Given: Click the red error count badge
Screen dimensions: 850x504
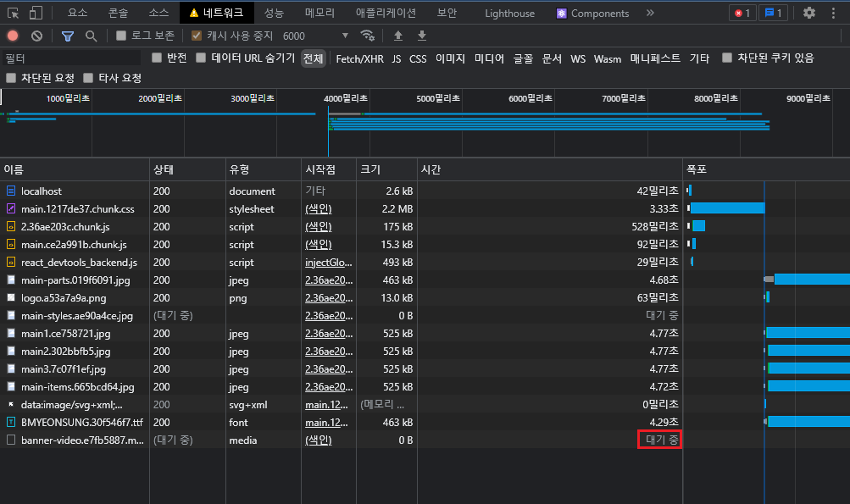Looking at the screenshot, I should click(x=742, y=13).
